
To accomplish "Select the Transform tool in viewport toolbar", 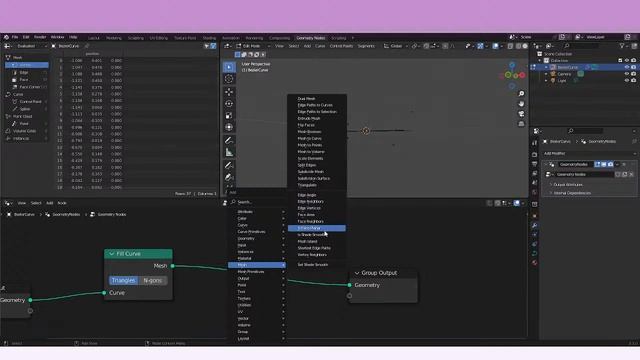I will (x=229, y=127).
